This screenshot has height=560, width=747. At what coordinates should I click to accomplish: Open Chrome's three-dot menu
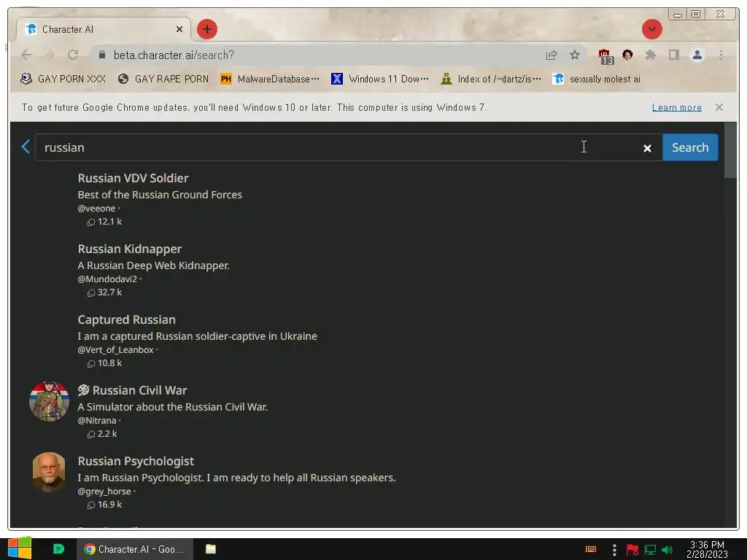721,55
